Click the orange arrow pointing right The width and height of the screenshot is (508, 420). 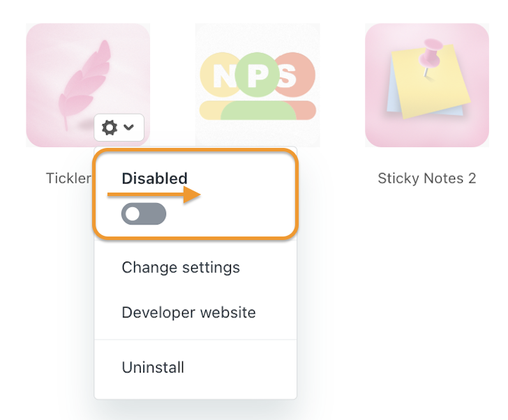pyautogui.click(x=154, y=195)
